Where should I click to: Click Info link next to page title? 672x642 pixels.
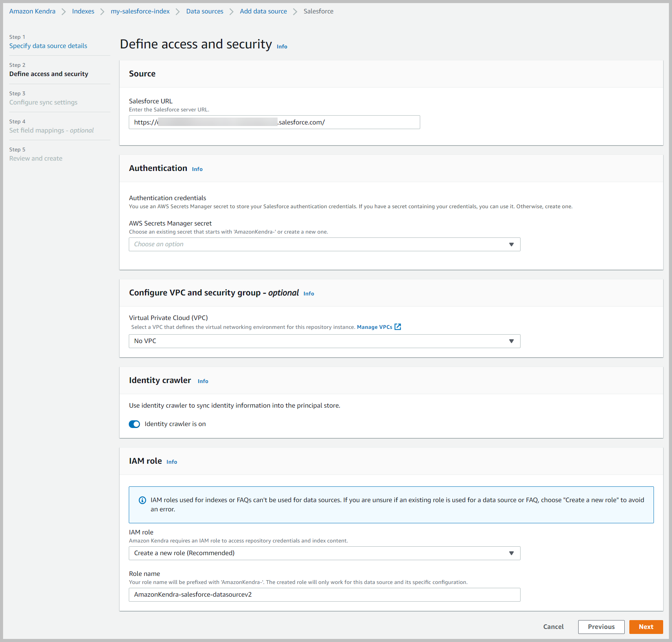point(282,46)
